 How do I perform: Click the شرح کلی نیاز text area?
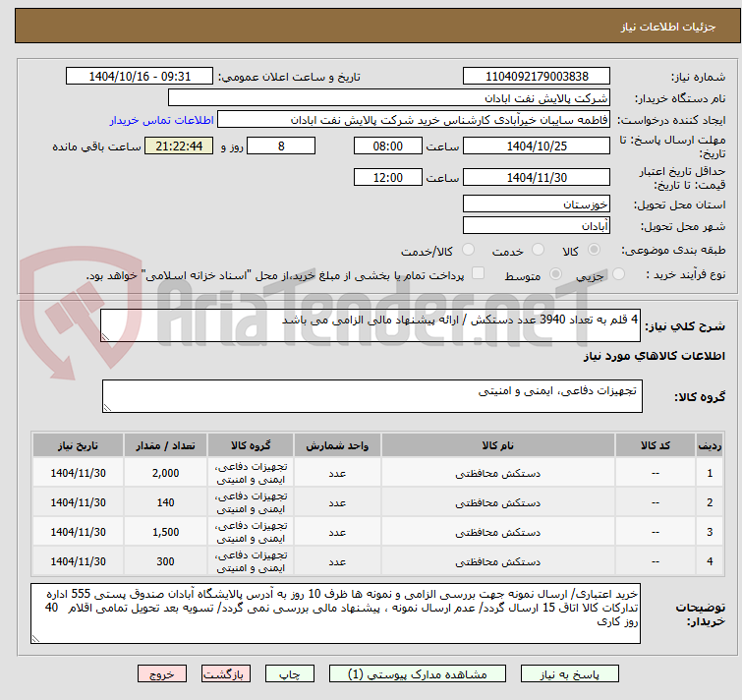tap(371, 325)
